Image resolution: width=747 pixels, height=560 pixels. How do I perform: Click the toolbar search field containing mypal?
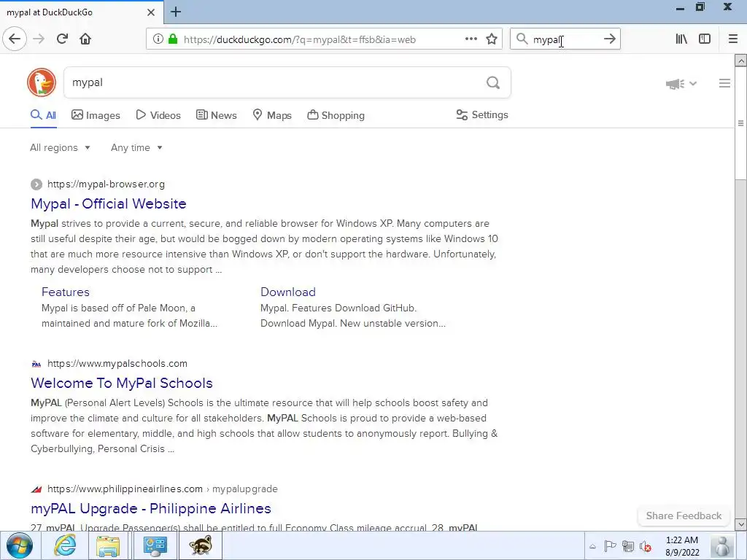click(565, 39)
